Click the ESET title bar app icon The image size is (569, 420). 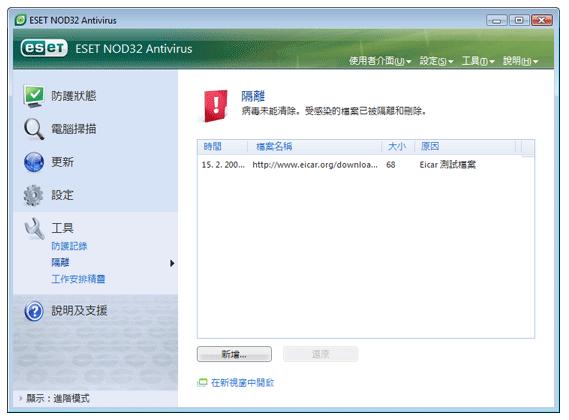tap(21, 20)
